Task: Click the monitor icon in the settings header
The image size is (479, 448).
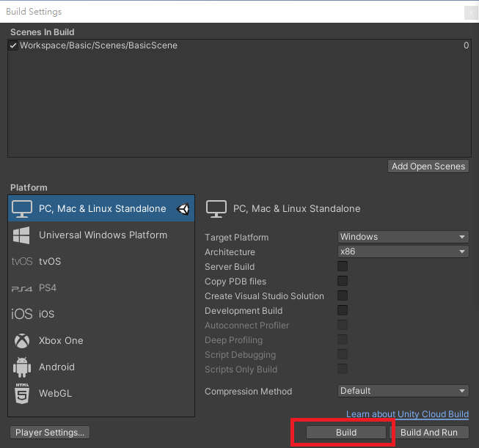Action: (x=216, y=209)
